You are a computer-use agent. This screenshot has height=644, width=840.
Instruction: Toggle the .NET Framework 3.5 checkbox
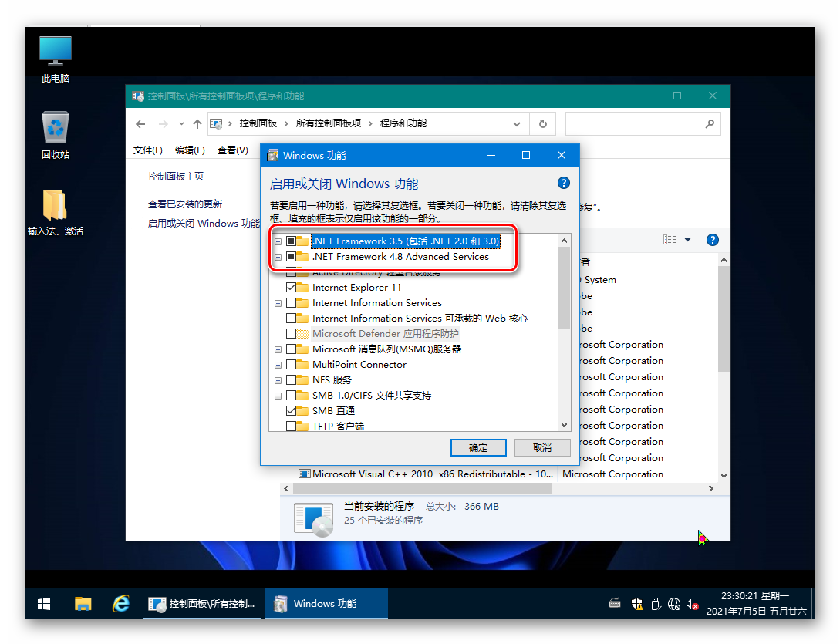292,241
